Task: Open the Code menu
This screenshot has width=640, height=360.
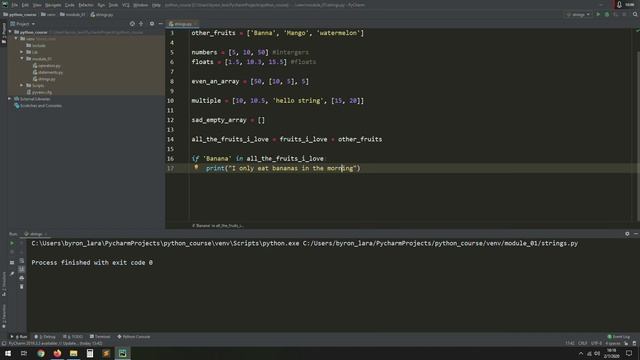Action: 70,5
